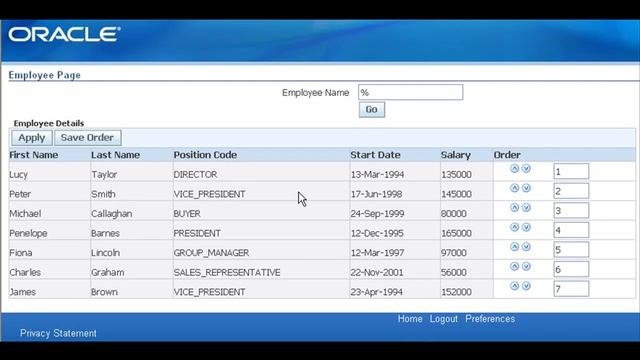Click order field containing 2
The width and height of the screenshot is (640, 360).
tap(571, 191)
